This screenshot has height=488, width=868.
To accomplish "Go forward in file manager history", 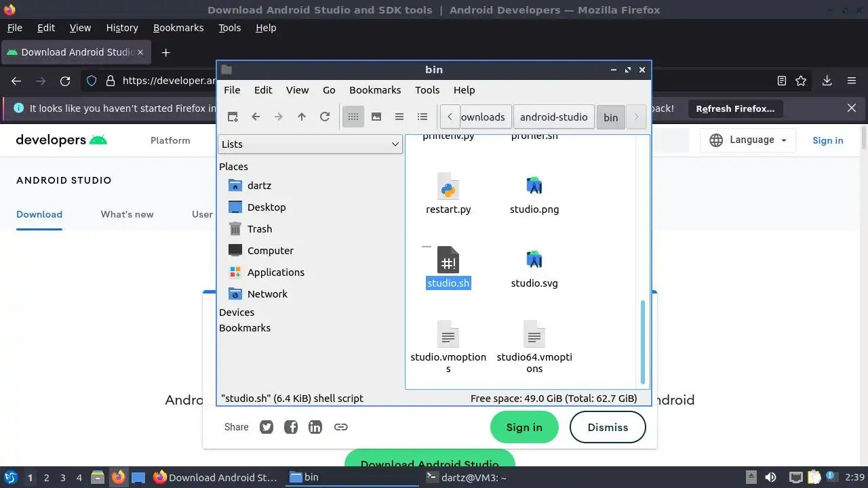I will coord(279,117).
